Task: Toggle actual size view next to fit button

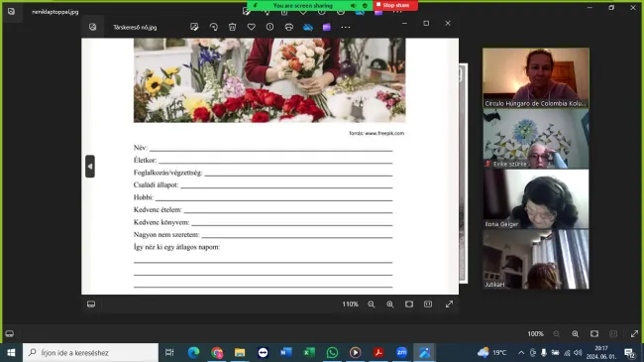Action: (428, 304)
